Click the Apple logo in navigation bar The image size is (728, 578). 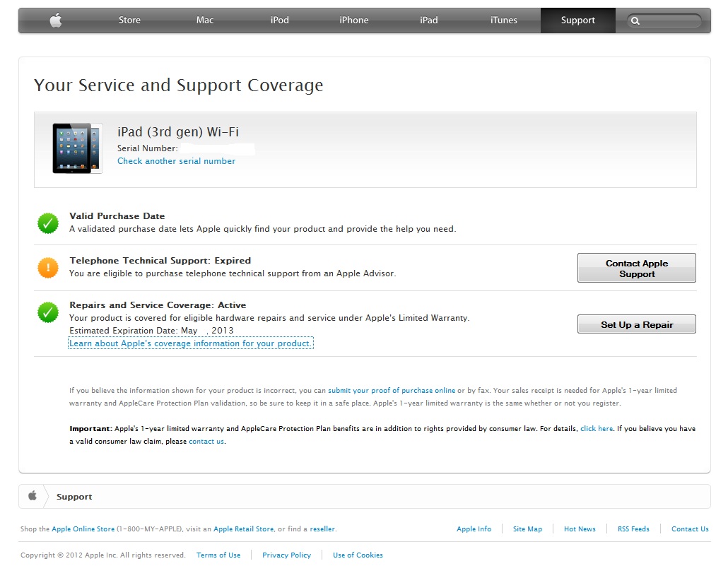[56, 20]
